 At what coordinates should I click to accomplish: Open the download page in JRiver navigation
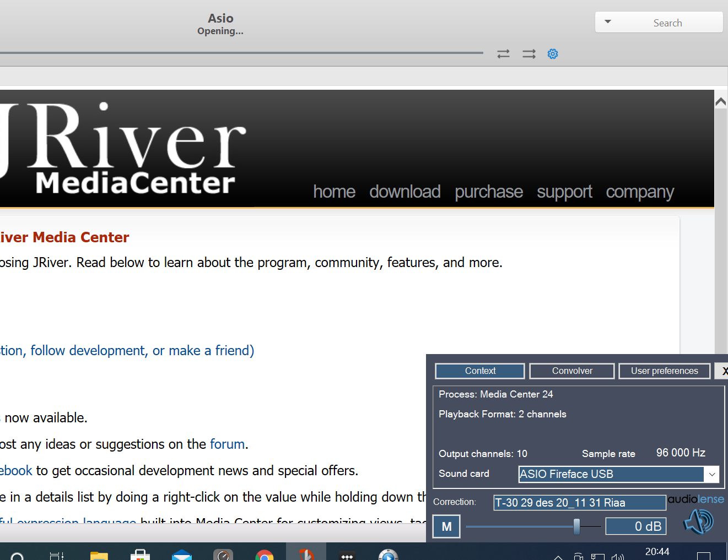tap(405, 192)
